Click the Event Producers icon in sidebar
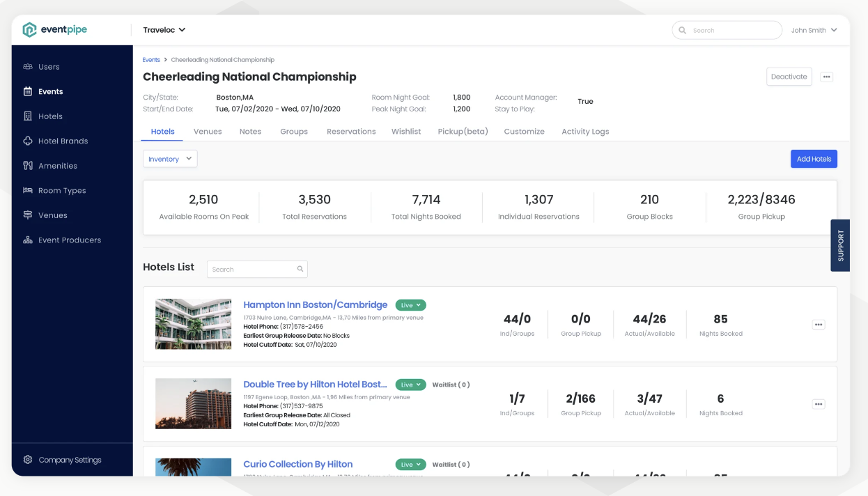Image resolution: width=868 pixels, height=496 pixels. coord(28,240)
